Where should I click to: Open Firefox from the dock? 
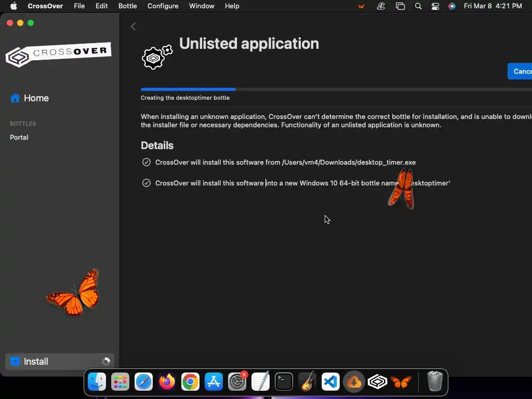(167, 382)
